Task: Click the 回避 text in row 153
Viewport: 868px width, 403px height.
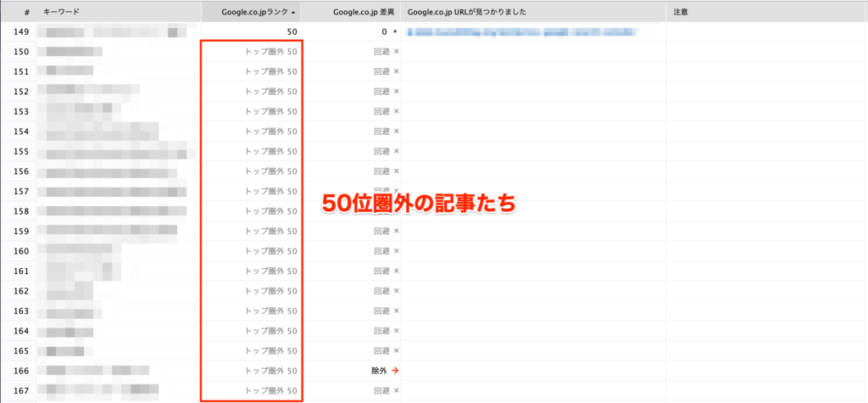Action: point(382,111)
